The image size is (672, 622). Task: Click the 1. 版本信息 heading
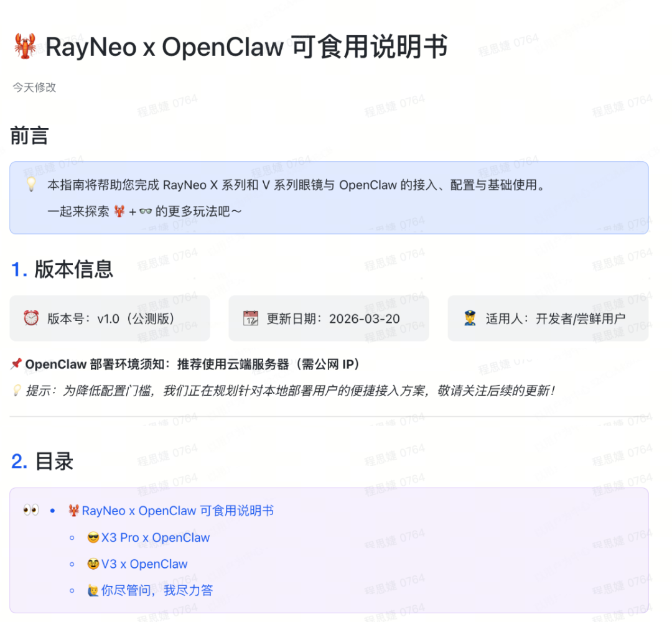62,269
